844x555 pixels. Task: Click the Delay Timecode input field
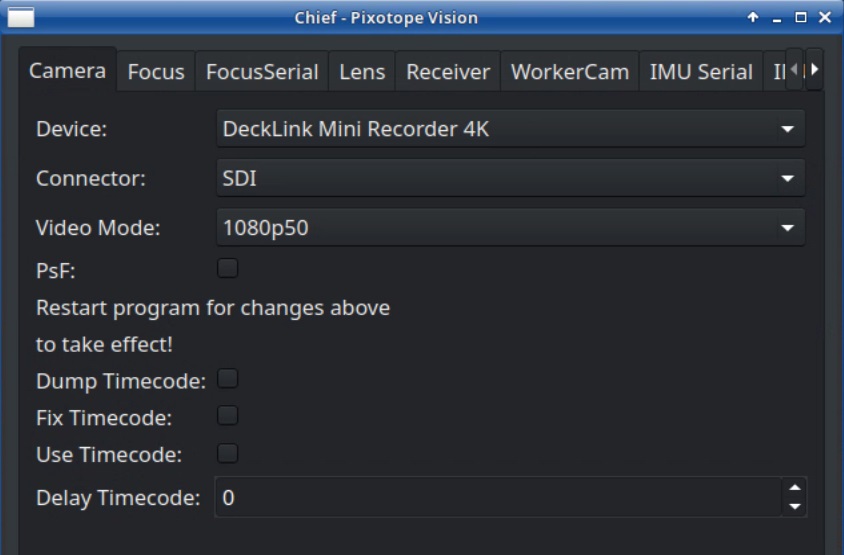[x=497, y=497]
